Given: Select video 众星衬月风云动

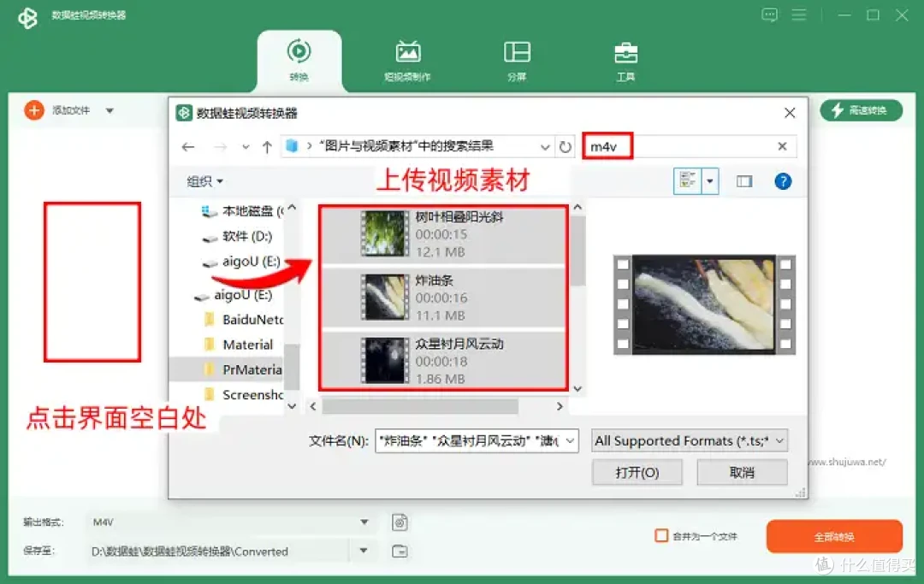Looking at the screenshot, I should point(443,361).
